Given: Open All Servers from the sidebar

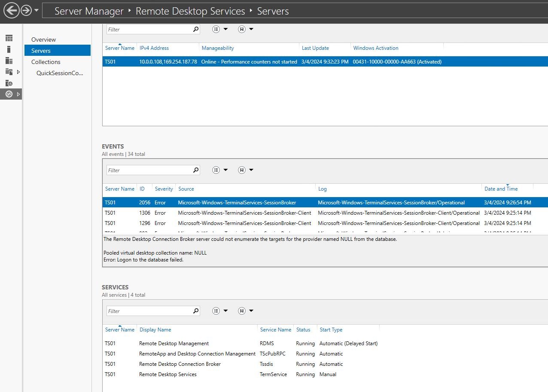Looking at the screenshot, I should pyautogui.click(x=9, y=60).
